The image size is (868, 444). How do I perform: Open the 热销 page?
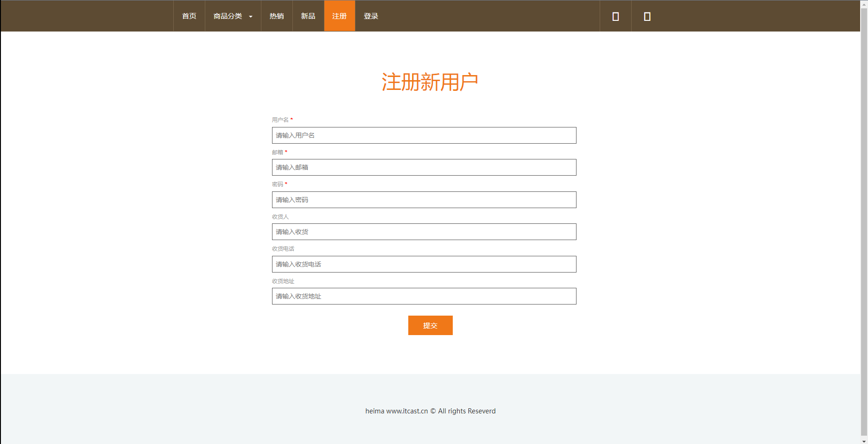[277, 16]
